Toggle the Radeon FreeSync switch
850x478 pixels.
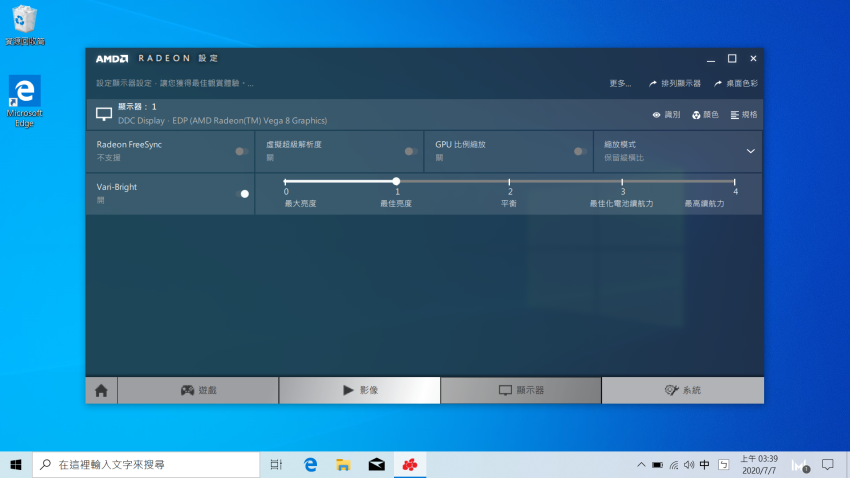(242, 151)
